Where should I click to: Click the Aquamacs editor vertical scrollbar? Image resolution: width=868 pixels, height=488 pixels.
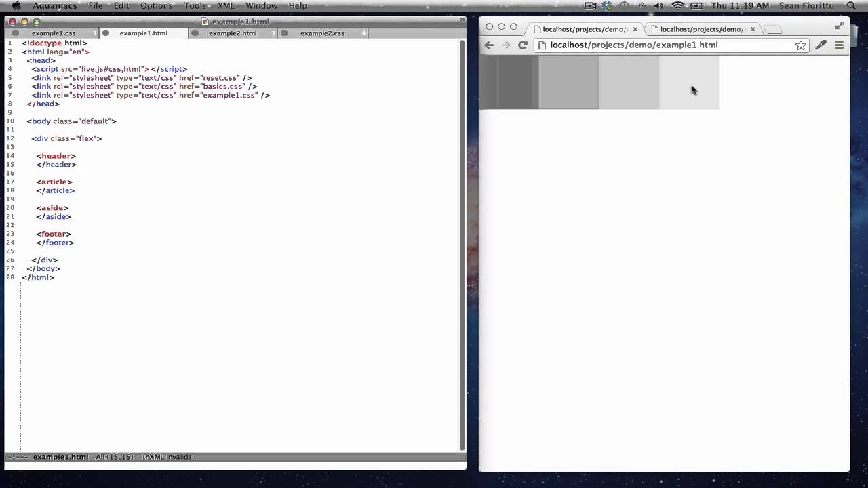coord(462,244)
